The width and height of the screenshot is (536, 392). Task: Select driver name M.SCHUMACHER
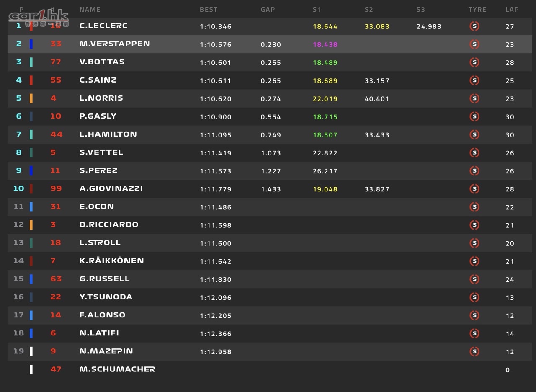click(x=117, y=369)
